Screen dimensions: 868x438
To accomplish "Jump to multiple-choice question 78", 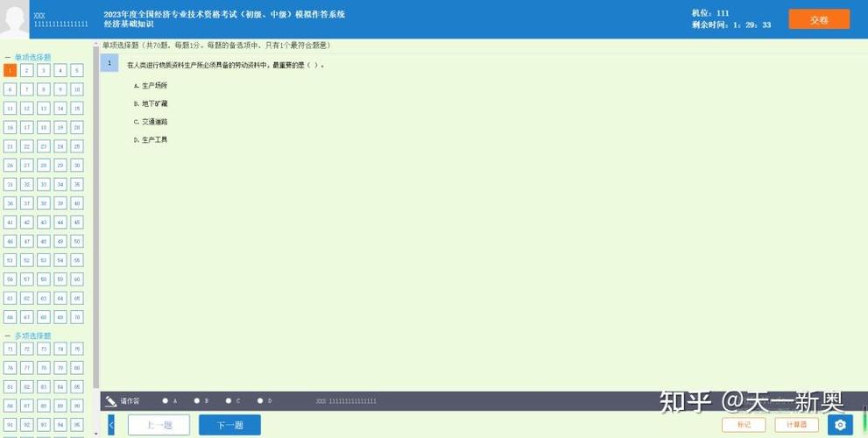I will [x=43, y=368].
